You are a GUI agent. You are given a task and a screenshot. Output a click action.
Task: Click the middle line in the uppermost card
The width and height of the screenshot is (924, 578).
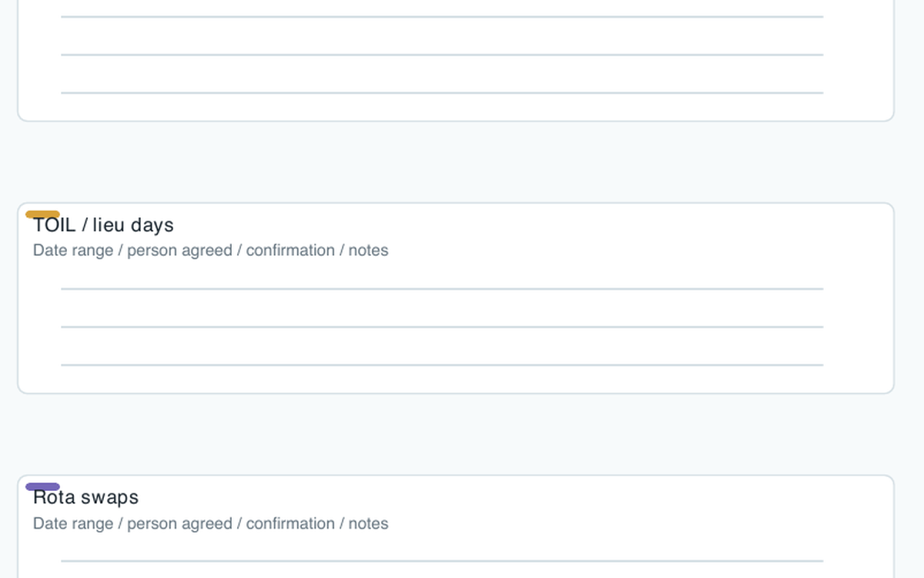pos(442,55)
